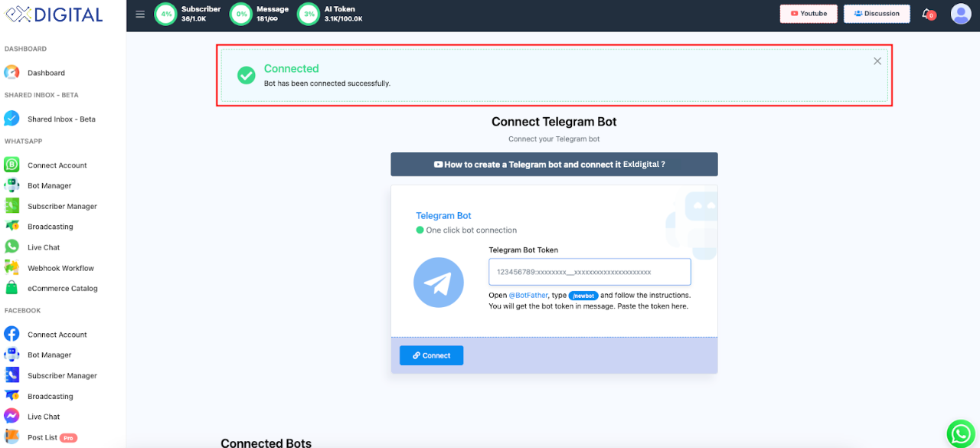The image size is (980, 448).
Task: Open the WhatsApp floating chat bubble
Action: click(x=961, y=433)
